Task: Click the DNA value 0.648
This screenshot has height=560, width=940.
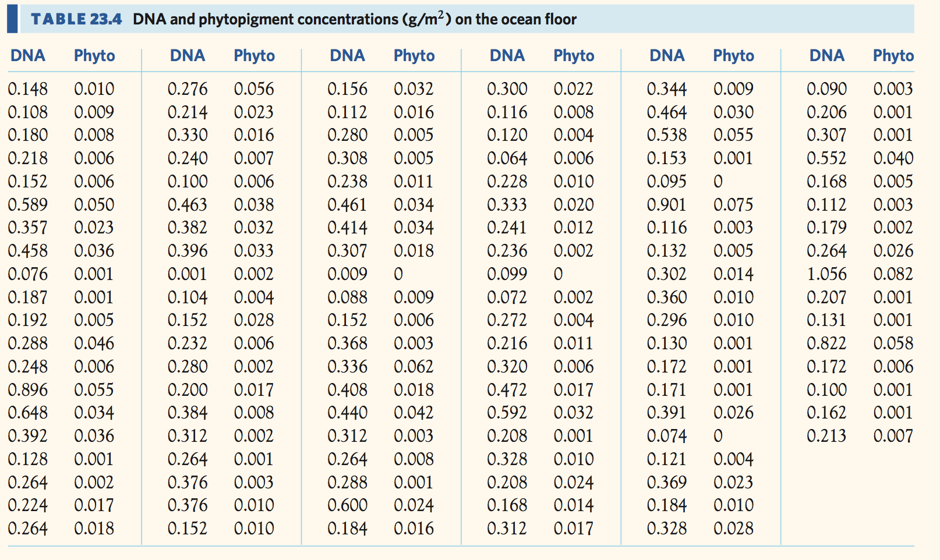Action: point(27,413)
